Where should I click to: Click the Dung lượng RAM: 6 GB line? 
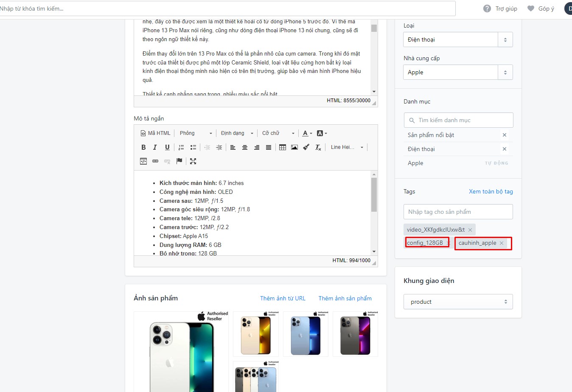click(x=191, y=245)
